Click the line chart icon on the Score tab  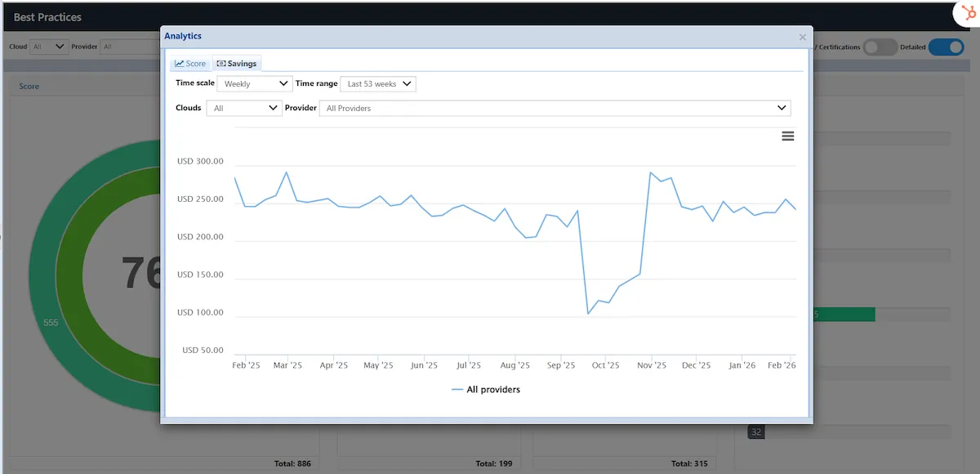click(x=180, y=64)
